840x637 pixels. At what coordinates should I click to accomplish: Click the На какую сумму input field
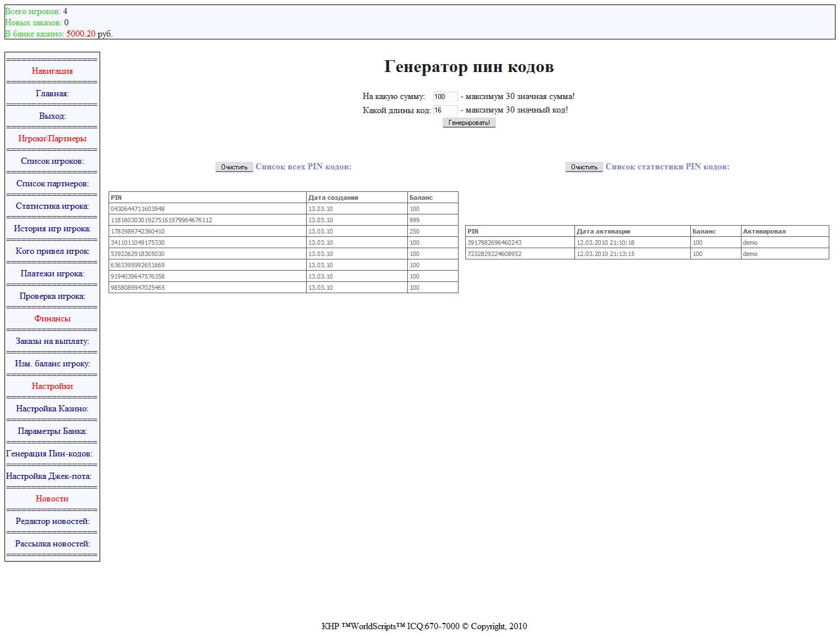tap(445, 97)
